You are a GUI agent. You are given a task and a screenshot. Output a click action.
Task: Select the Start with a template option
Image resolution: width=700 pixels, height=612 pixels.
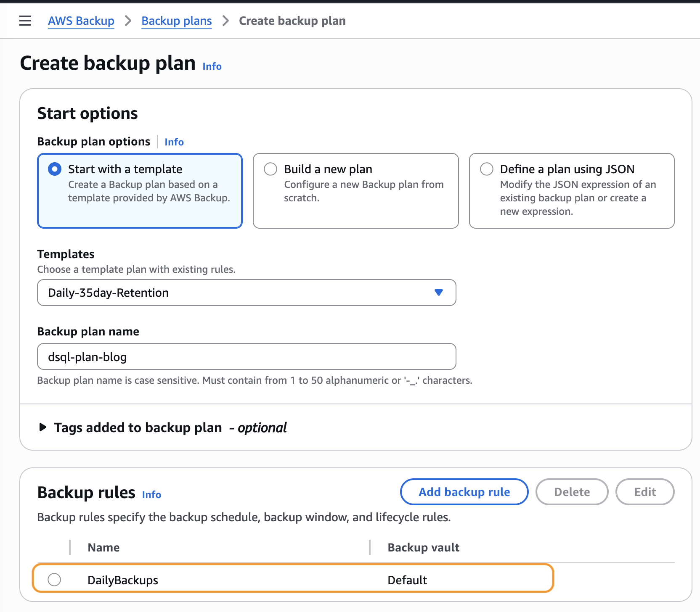click(x=54, y=169)
